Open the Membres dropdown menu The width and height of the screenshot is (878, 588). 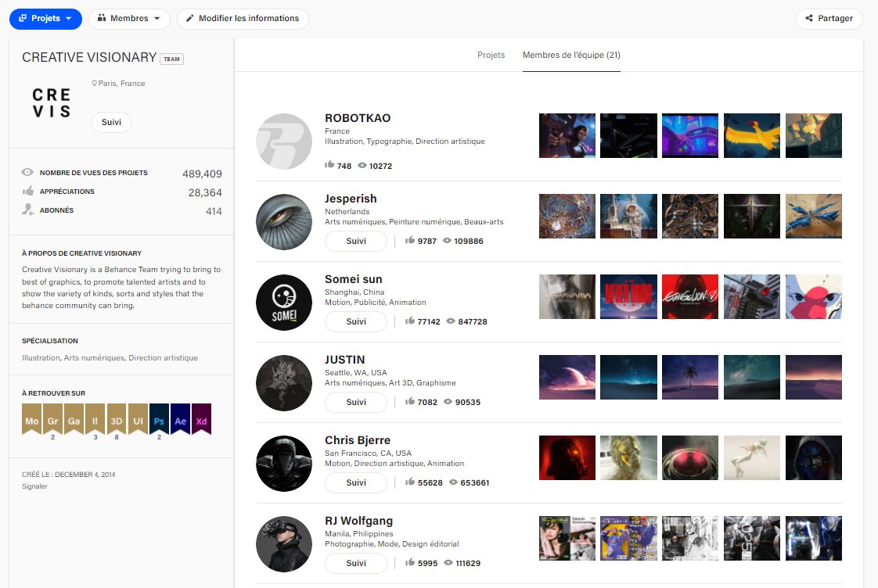click(129, 19)
